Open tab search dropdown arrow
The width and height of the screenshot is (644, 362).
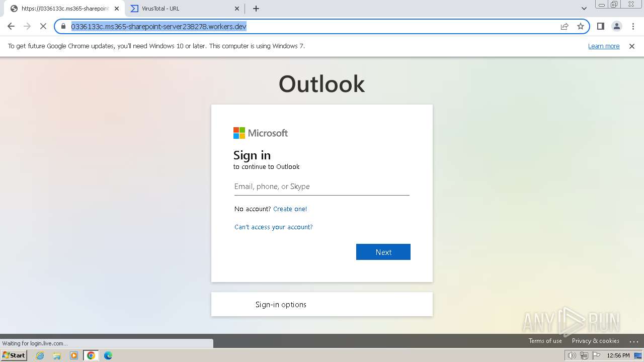click(x=584, y=9)
